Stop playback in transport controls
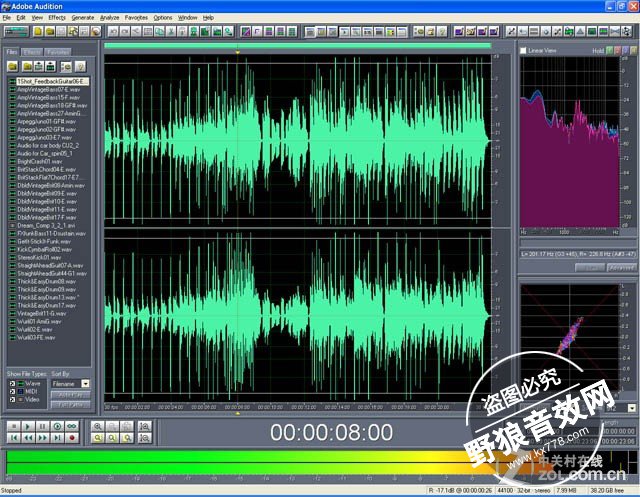Screen dimensions: 640x497 point(13,426)
